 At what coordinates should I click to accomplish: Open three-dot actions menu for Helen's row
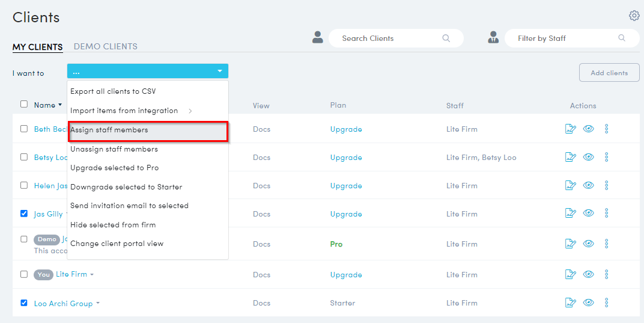pos(606,185)
